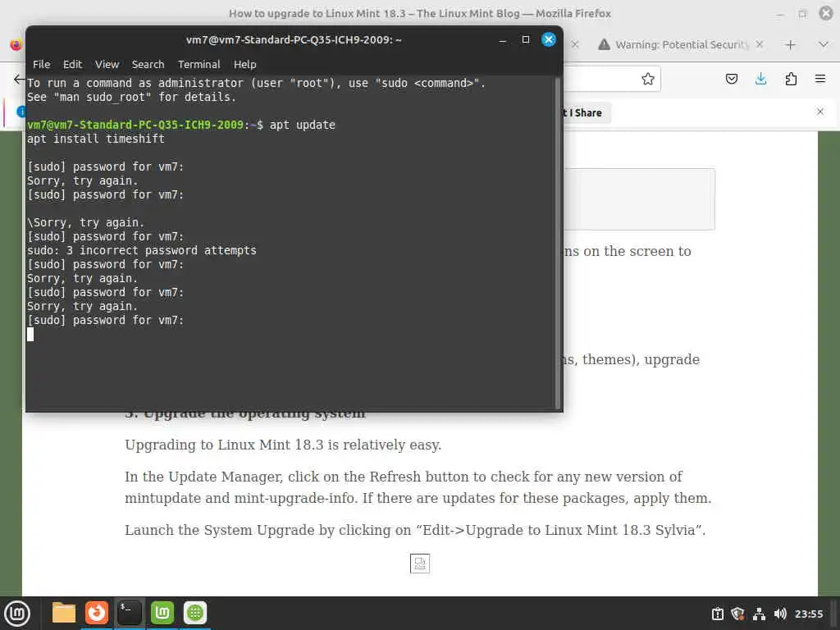This screenshot has height=630, width=840.
Task: Click the paragraph starting "Launch the System Upgrade"
Action: point(415,530)
